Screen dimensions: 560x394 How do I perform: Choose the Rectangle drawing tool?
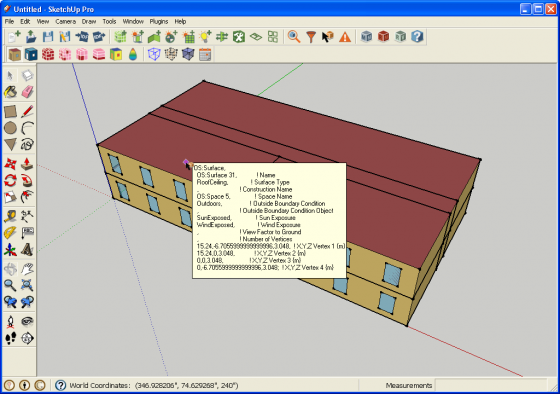pos(10,111)
